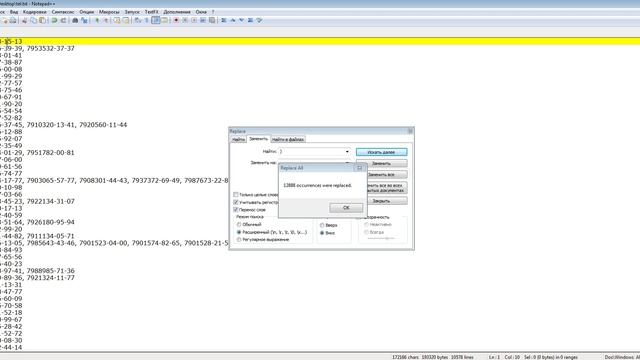Image resolution: width=640 pixels, height=360 pixels.
Task: Select 'Всегда' transparency radio
Action: pos(367,232)
